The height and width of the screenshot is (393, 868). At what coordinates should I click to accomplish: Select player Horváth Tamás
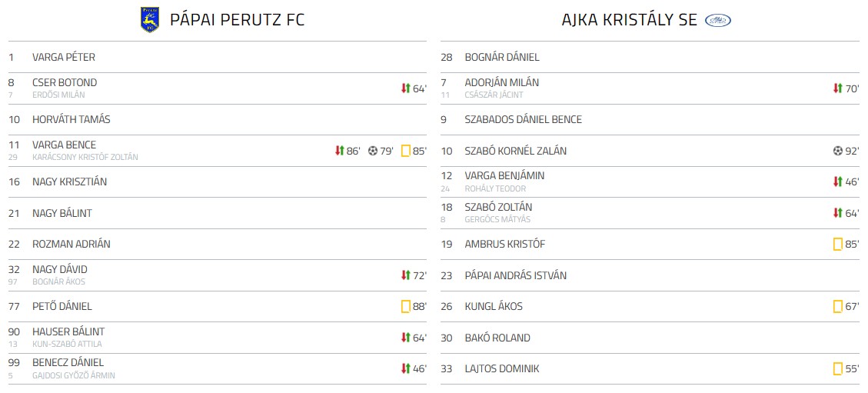(71, 119)
